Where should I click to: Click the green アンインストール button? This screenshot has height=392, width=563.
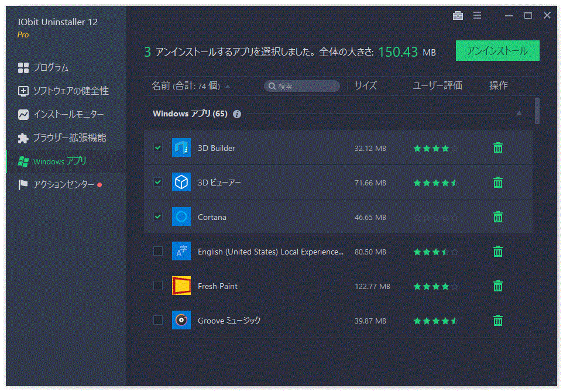497,51
